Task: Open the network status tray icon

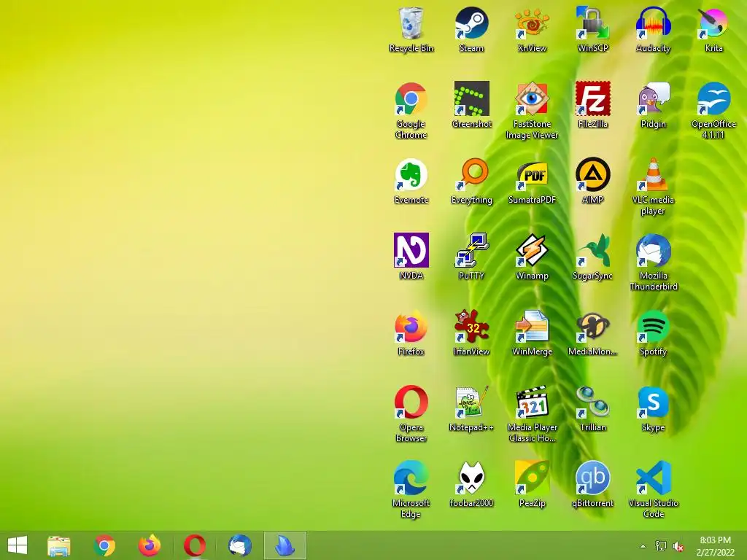Action: [661, 546]
